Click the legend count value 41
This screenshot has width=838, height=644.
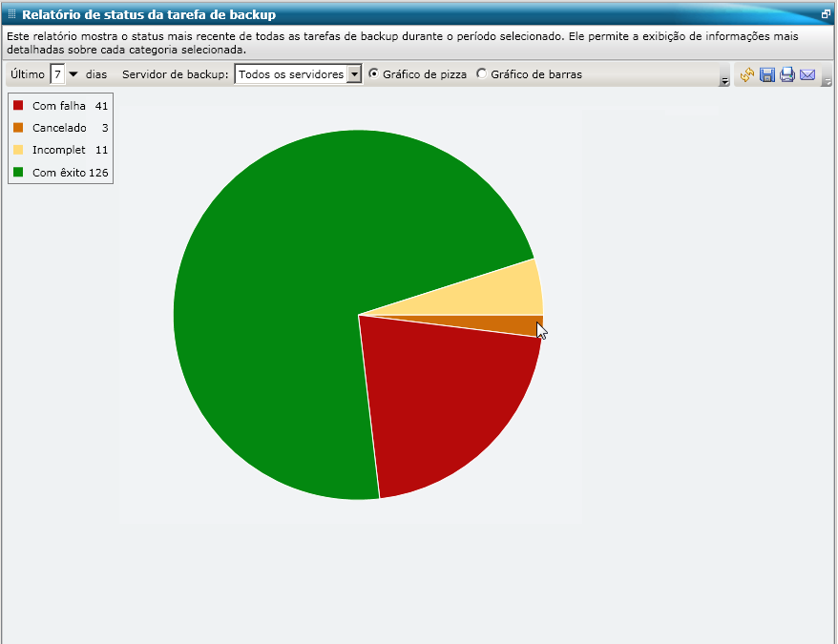[x=101, y=106]
